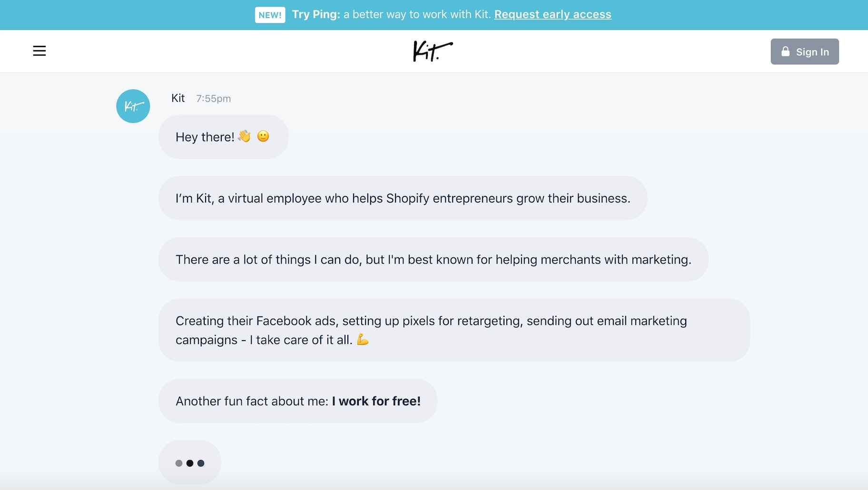
Task: Click the Kit logo in header
Action: (x=433, y=51)
